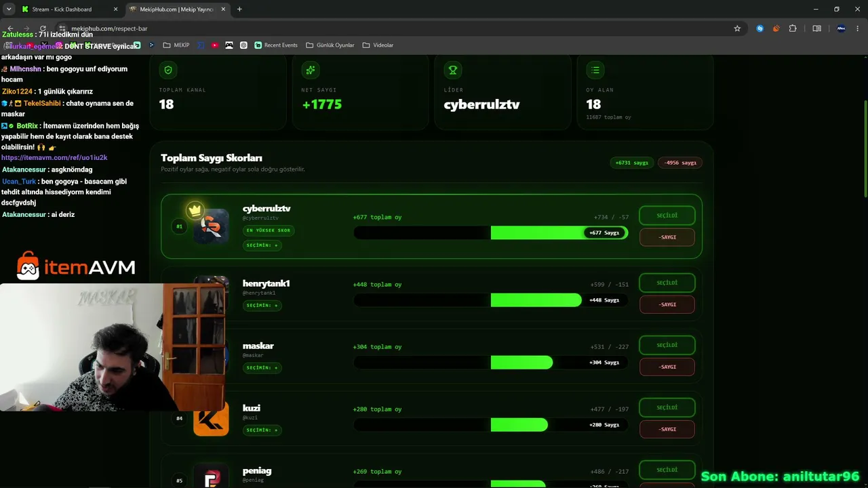Give -SAYGI to cyberrulztv
Image resolution: width=868 pixels, height=488 pixels.
click(667, 237)
